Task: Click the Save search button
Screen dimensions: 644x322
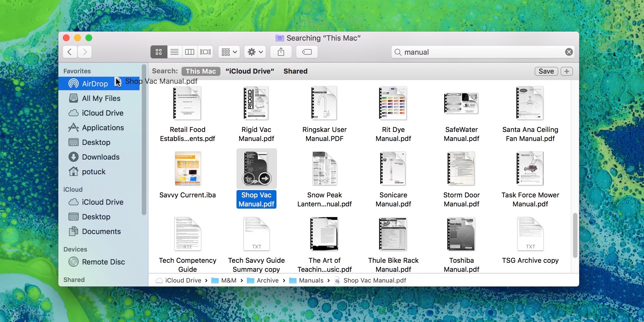Action: 546,71
